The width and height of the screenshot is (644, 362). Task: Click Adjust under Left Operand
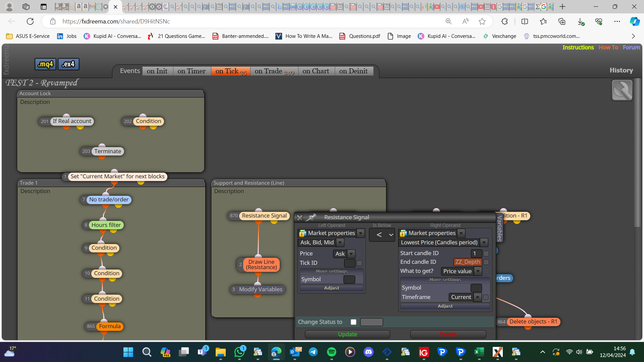331,288
